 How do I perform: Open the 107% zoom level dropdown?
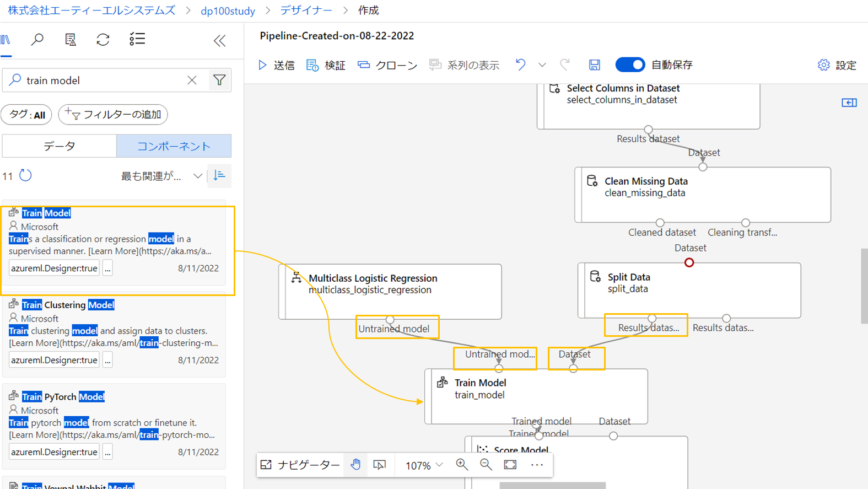(x=424, y=465)
